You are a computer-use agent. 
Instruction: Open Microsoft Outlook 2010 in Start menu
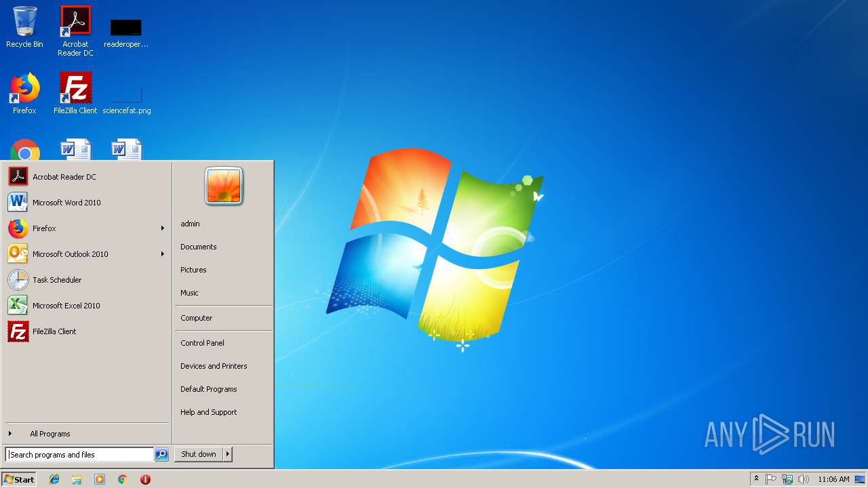[86, 254]
